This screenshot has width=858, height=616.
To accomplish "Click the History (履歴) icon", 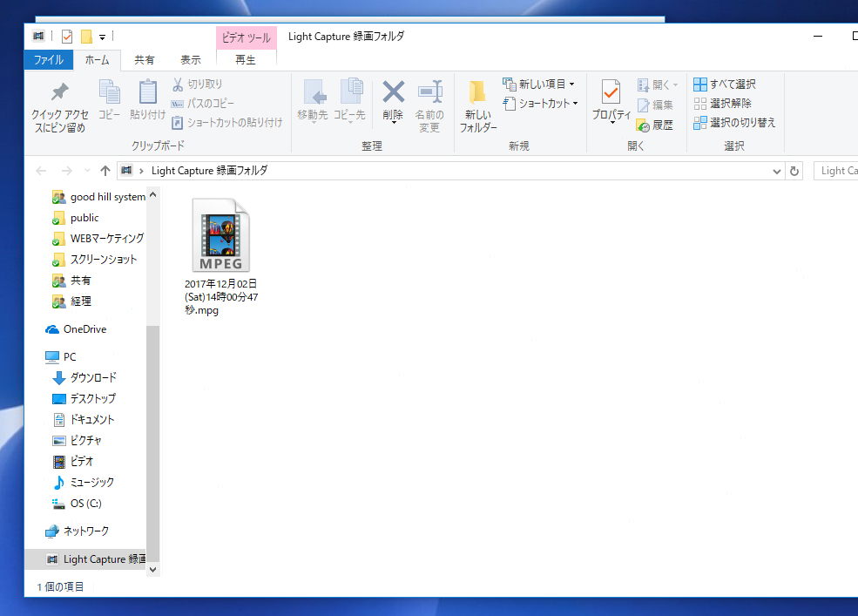I will [x=643, y=125].
